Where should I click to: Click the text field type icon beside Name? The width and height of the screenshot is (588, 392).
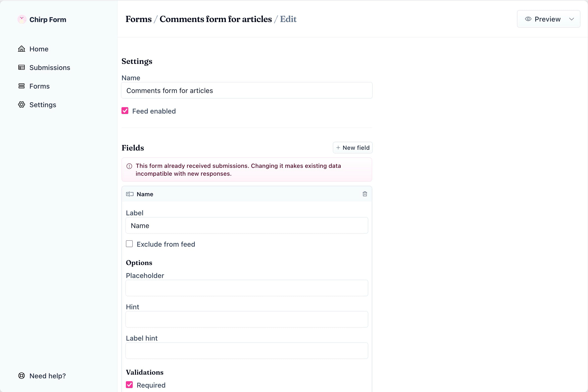[x=130, y=194]
